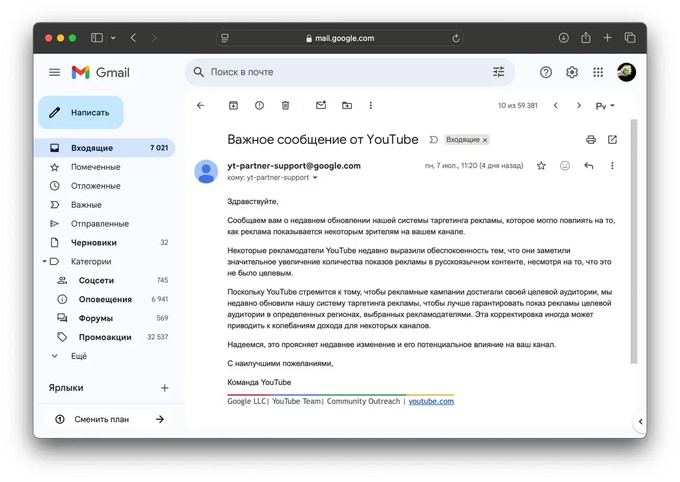The image size is (680, 482).
Task: Click the Поиск в почте search field
Action: (340, 72)
